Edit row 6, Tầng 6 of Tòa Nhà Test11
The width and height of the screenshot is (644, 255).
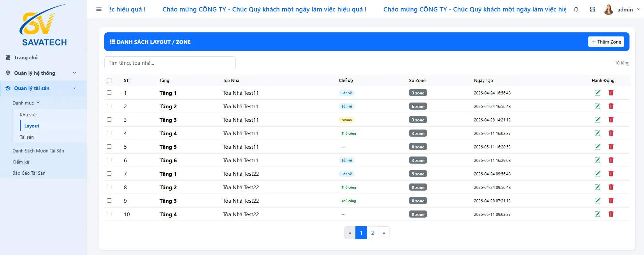tap(597, 160)
